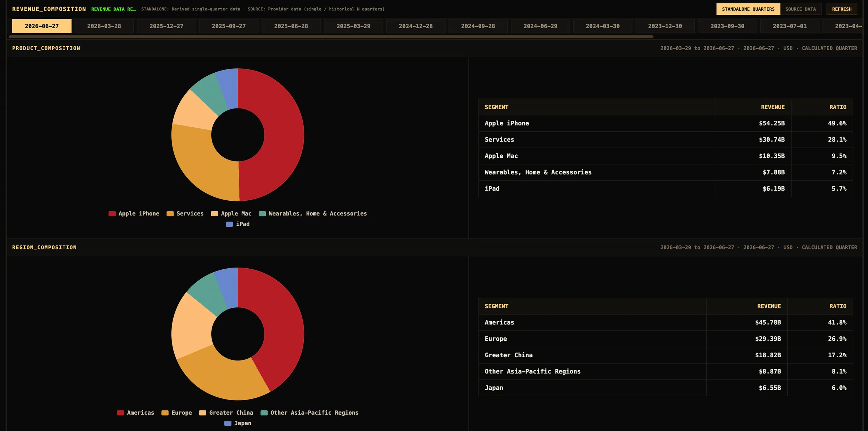Open the 2025-03-29 quarter tab
868x431 pixels.
pos(353,26)
